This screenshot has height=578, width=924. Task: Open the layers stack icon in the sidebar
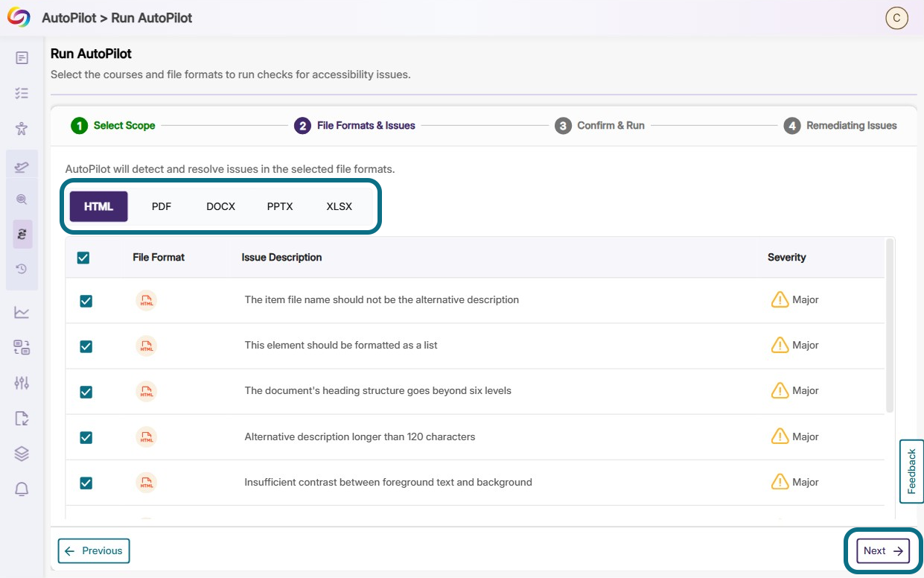22,454
